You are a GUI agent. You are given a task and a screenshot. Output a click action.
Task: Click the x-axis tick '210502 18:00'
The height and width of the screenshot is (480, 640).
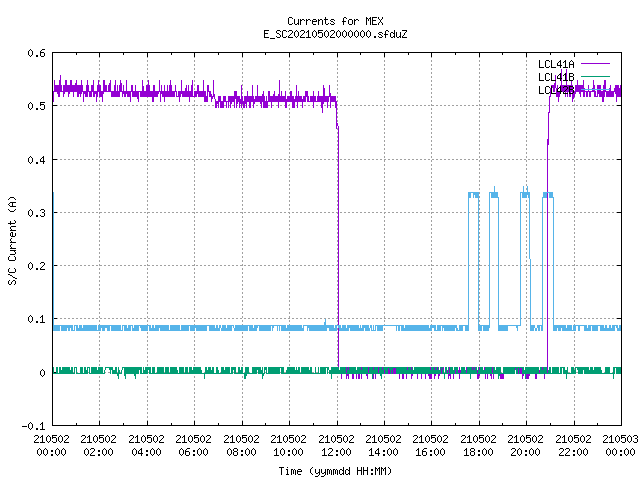tap(478, 445)
